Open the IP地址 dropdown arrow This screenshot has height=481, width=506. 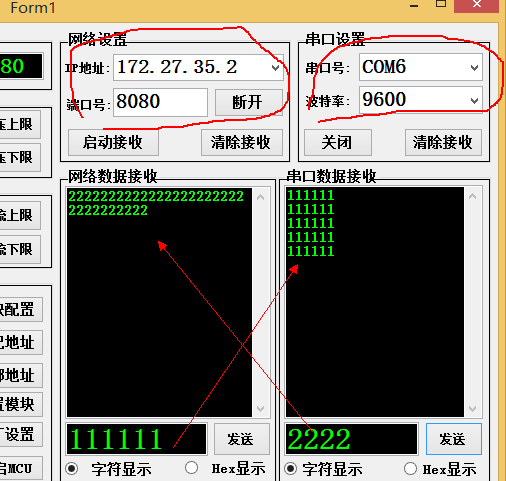pyautogui.click(x=275, y=68)
